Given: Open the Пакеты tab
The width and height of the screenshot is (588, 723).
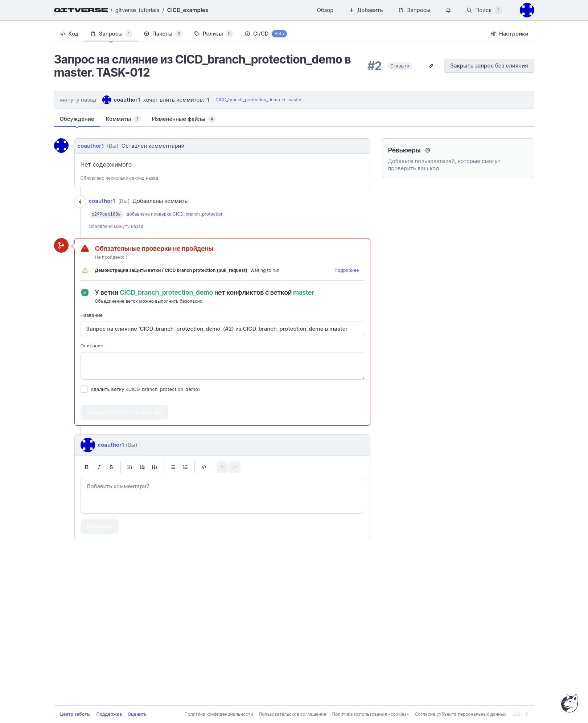Looking at the screenshot, I should tap(163, 34).
